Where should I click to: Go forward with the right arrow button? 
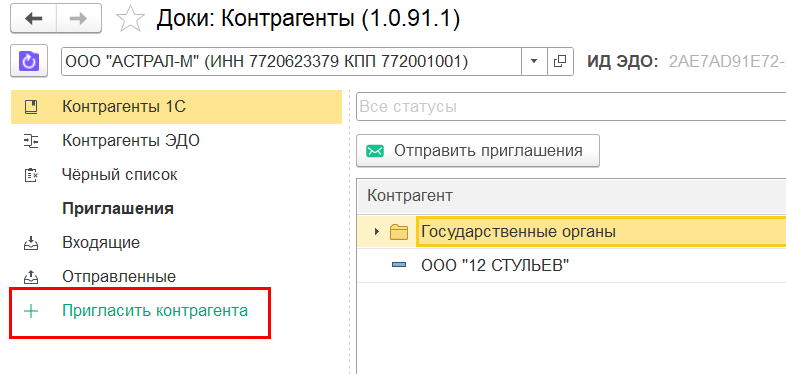tap(78, 19)
